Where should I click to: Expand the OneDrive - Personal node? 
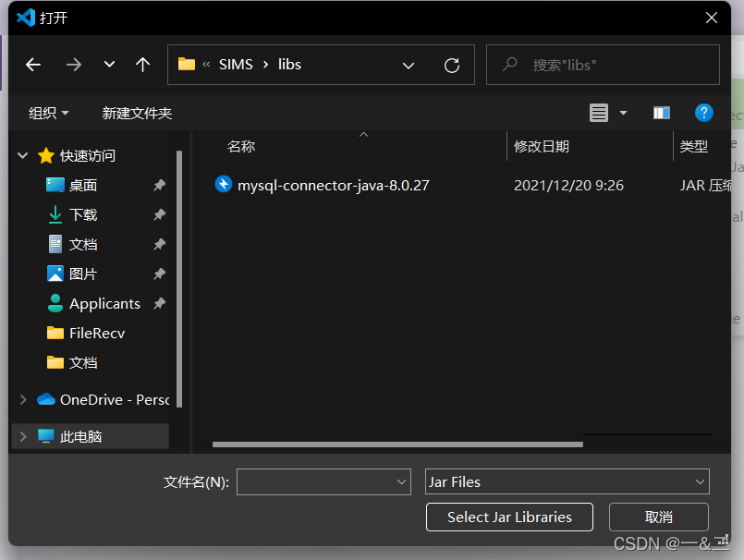[x=22, y=399]
